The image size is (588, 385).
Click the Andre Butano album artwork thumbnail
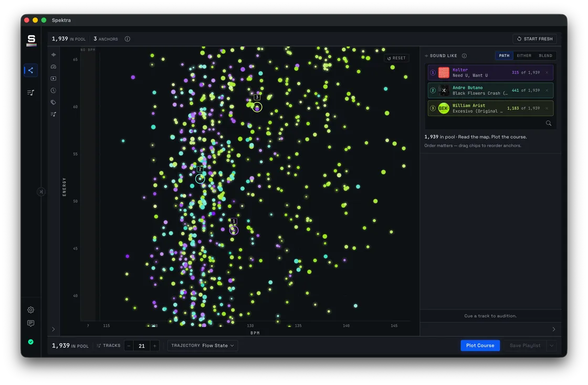click(x=444, y=90)
